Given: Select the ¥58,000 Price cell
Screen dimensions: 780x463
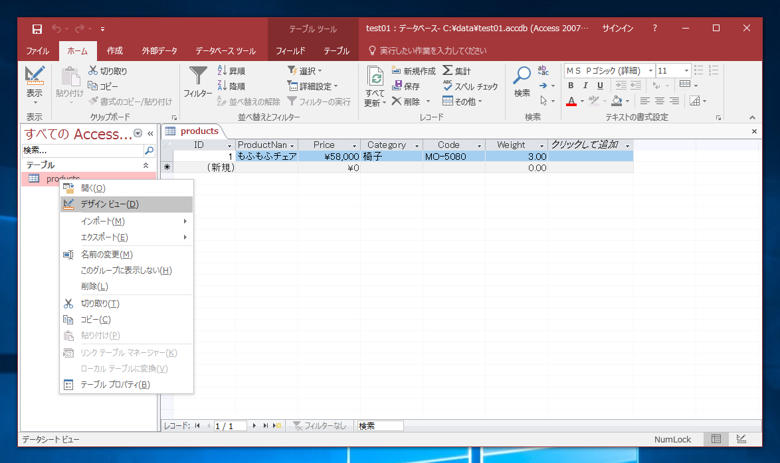Looking at the screenshot, I should 329,156.
